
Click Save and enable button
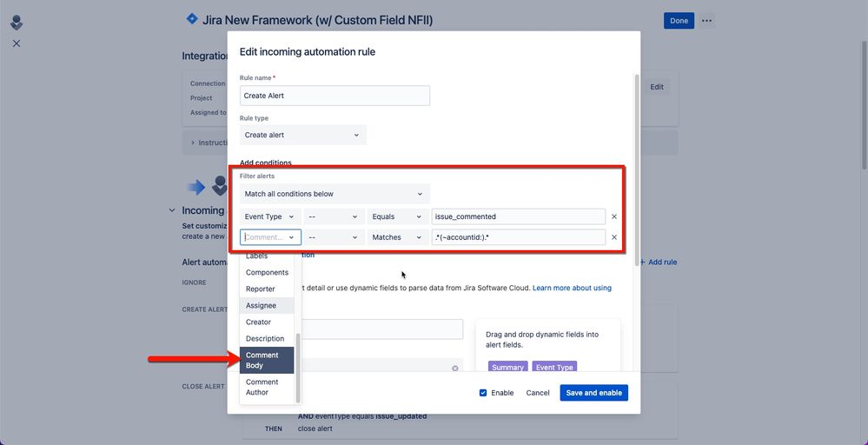(593, 393)
